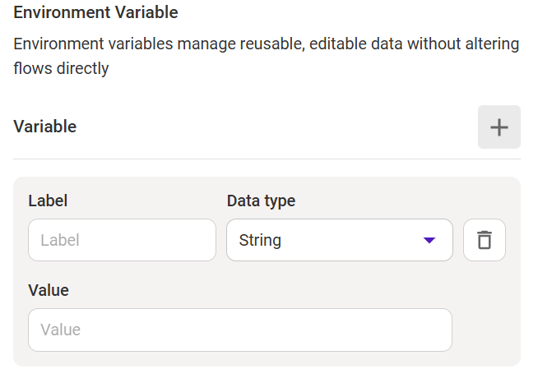Click the Label placeholder text
538x392 pixels.
coord(60,241)
